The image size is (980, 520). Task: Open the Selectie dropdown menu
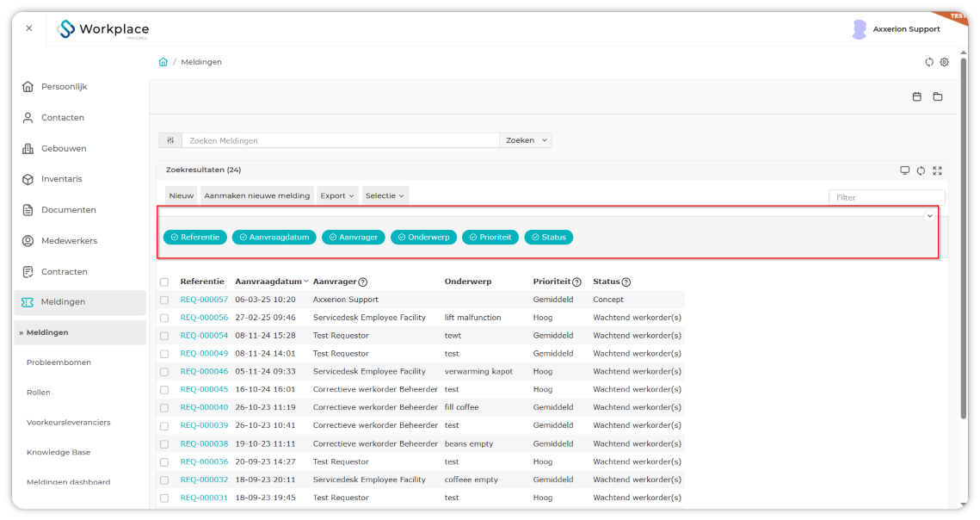click(x=385, y=195)
